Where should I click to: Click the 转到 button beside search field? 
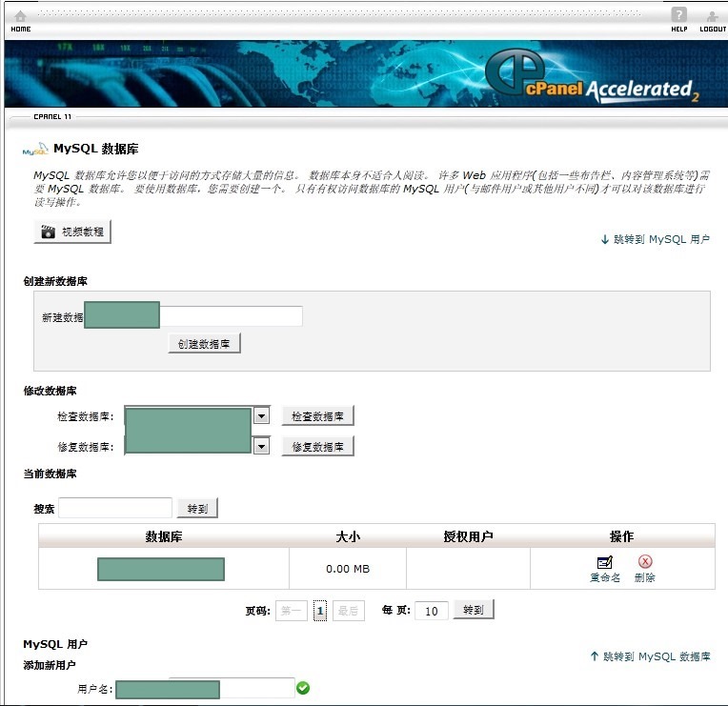tap(197, 508)
